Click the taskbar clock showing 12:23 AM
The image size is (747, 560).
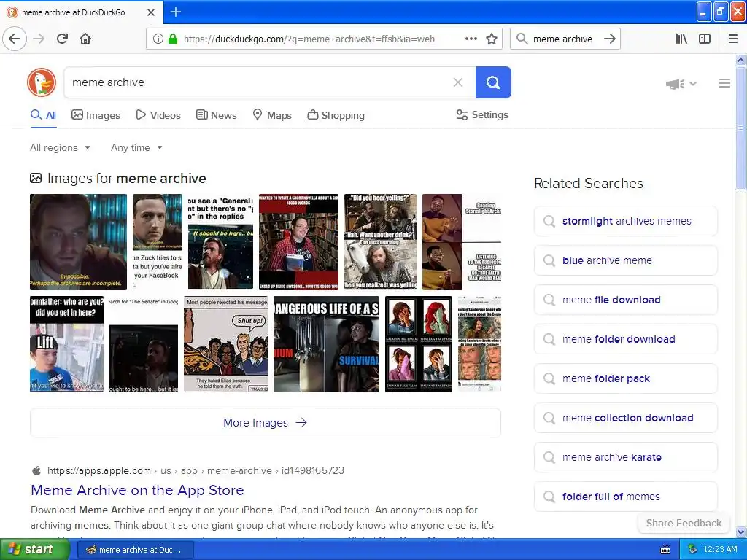(x=720, y=550)
